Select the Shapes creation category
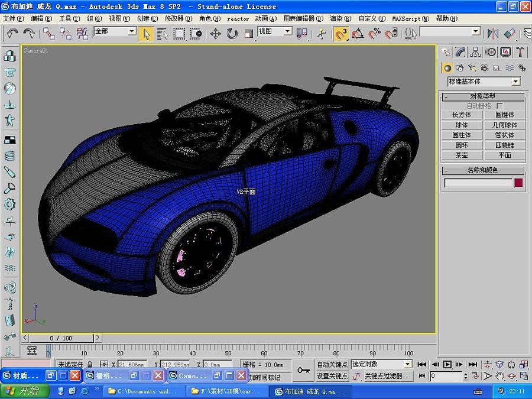 (460, 68)
